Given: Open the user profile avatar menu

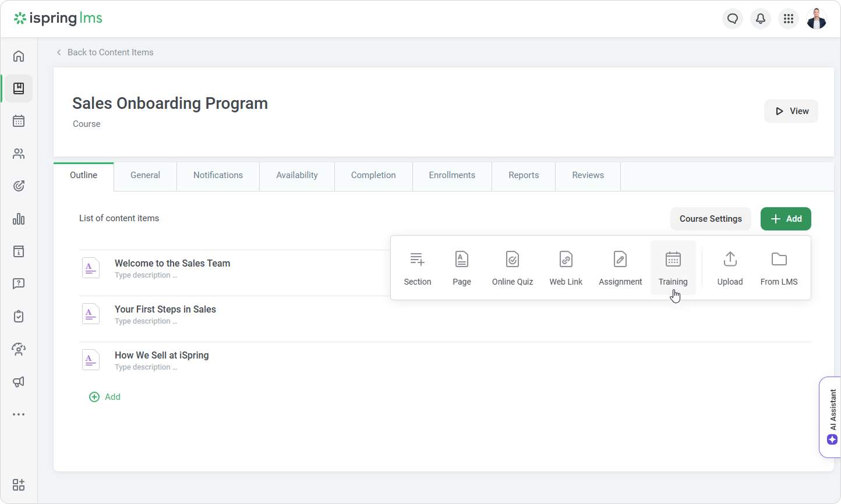Looking at the screenshot, I should [816, 19].
